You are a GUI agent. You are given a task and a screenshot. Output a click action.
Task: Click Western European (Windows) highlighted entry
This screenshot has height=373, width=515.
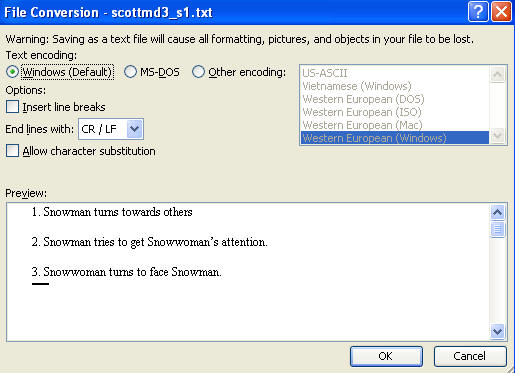click(x=395, y=138)
